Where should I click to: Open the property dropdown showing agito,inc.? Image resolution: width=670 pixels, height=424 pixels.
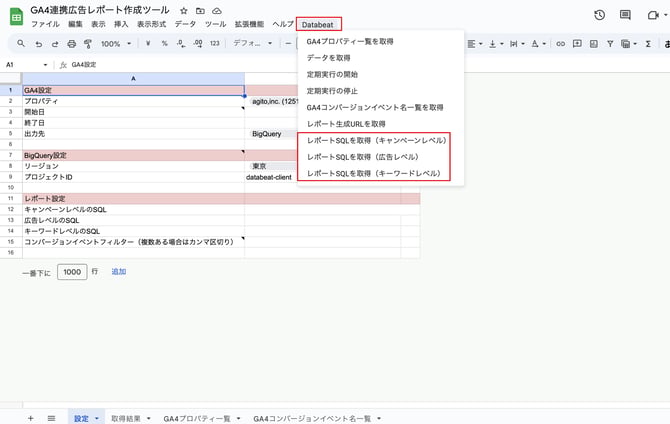point(275,102)
